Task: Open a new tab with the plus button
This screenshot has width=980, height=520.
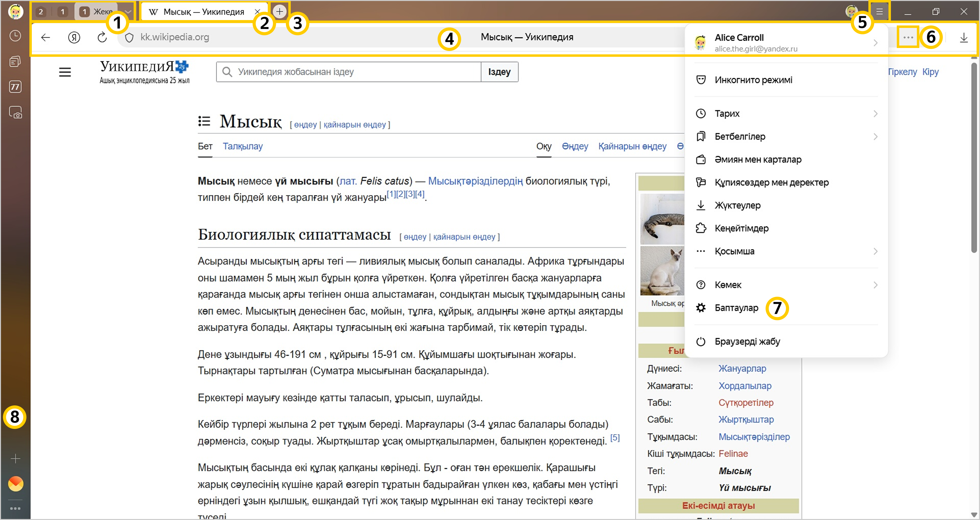Action: click(x=280, y=12)
